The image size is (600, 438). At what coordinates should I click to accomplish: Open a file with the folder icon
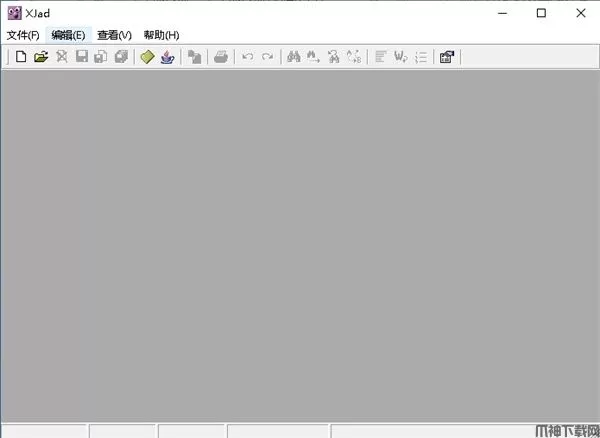(x=41, y=57)
